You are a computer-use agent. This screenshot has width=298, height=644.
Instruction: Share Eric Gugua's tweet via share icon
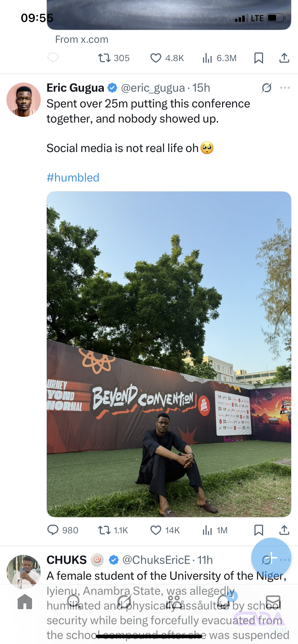point(284,530)
